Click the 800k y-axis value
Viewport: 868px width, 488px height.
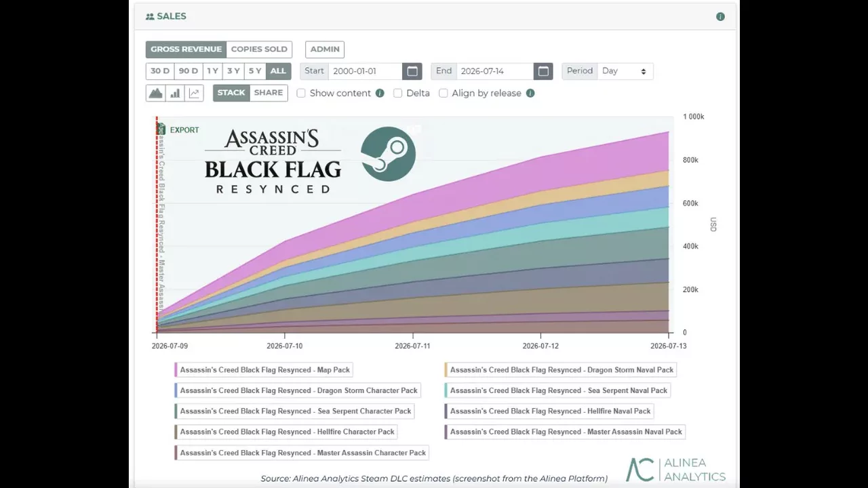(690, 160)
